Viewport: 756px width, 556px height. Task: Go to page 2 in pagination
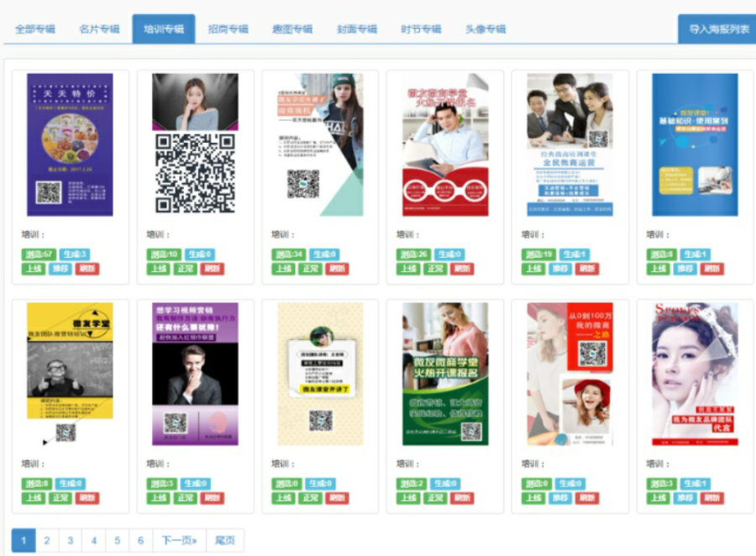point(47,541)
